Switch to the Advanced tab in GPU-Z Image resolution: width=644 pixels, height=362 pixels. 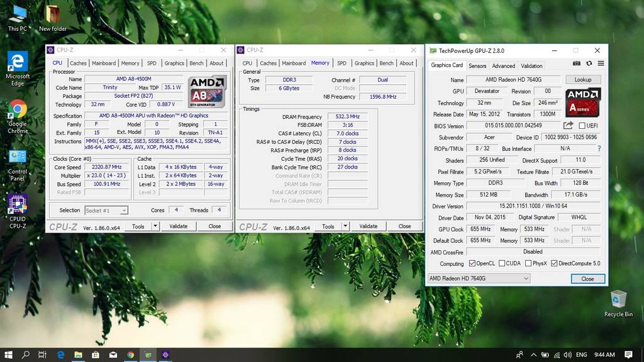(504, 65)
